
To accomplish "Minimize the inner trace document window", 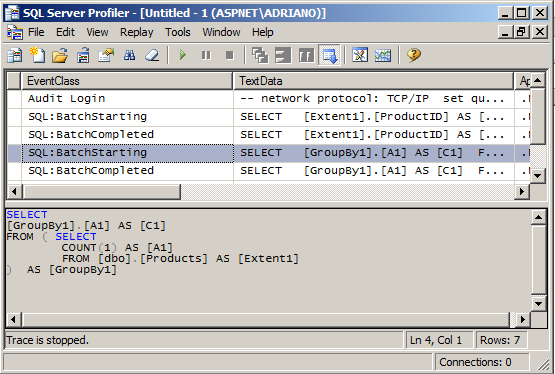I will (505, 32).
